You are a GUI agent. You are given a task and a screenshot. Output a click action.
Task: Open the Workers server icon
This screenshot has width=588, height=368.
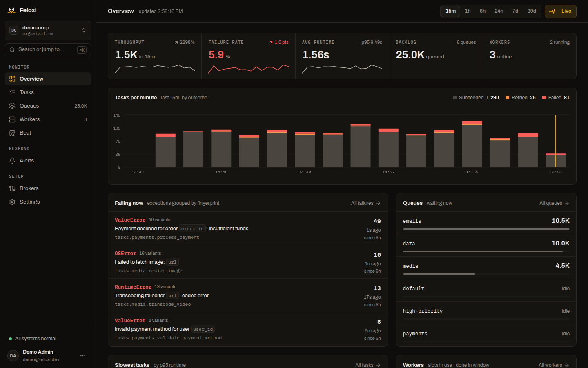[12, 119]
